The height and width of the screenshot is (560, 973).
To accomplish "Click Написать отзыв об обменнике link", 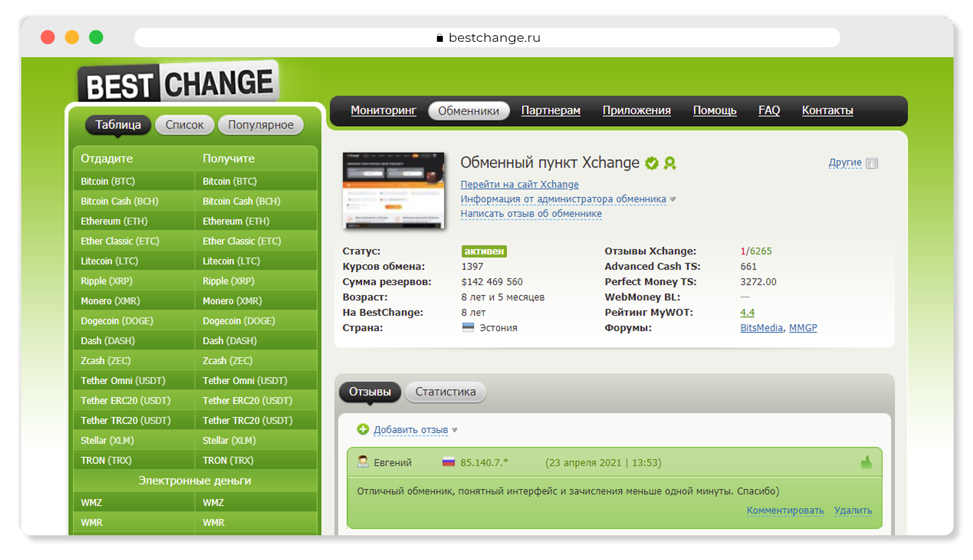I will (x=531, y=213).
